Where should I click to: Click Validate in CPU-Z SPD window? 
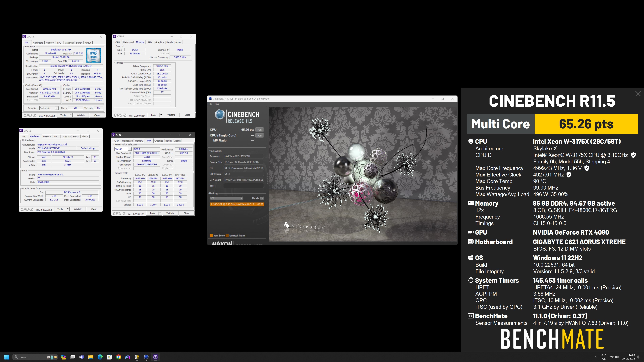[170, 213]
